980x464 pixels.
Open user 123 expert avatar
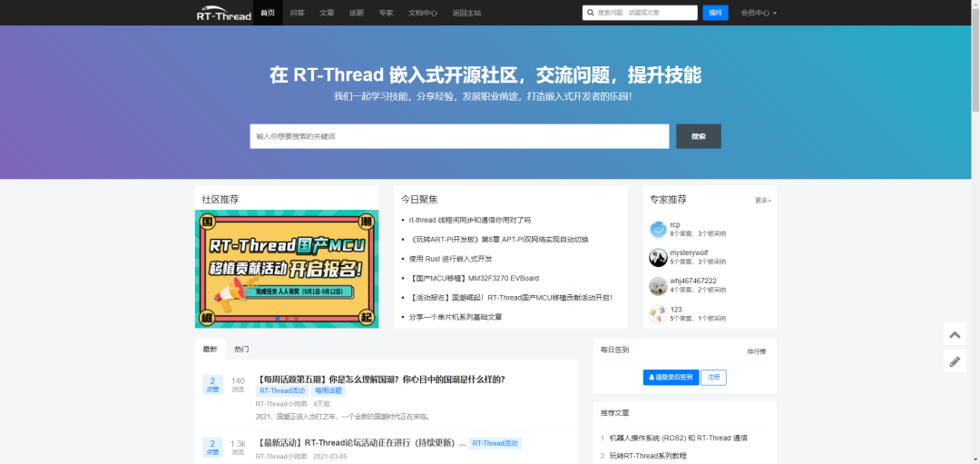pos(658,314)
